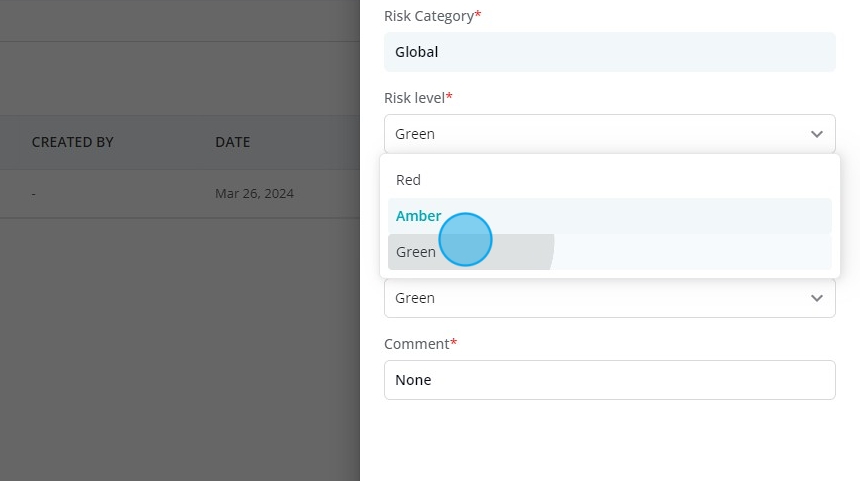Click the Risk level chevron arrow

pyautogui.click(x=817, y=134)
